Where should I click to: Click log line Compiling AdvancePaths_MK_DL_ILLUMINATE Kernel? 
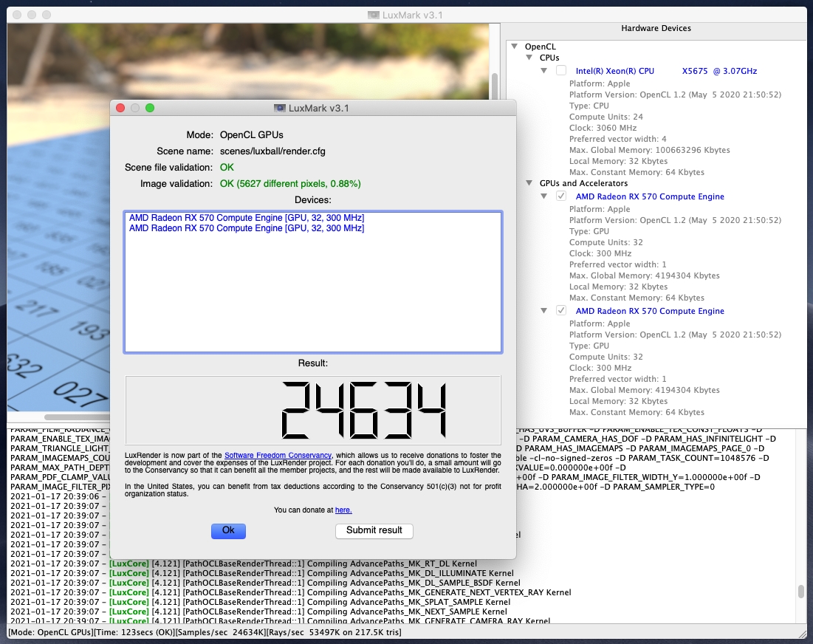point(262,573)
